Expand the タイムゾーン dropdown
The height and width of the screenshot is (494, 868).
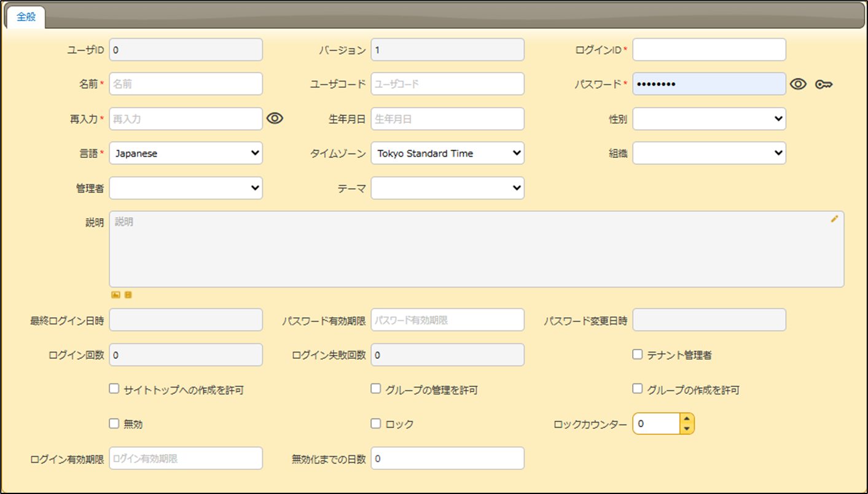tap(447, 154)
